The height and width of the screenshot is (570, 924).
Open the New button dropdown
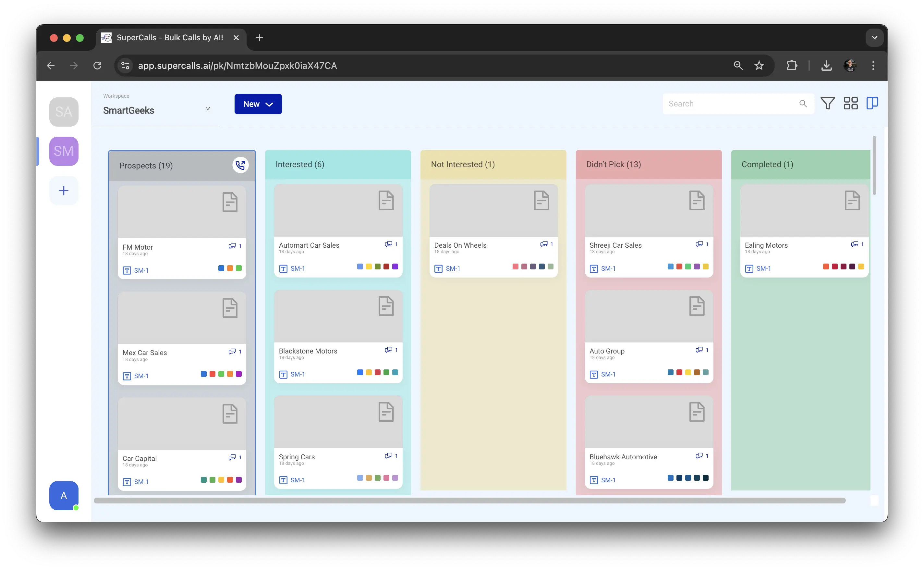click(258, 104)
